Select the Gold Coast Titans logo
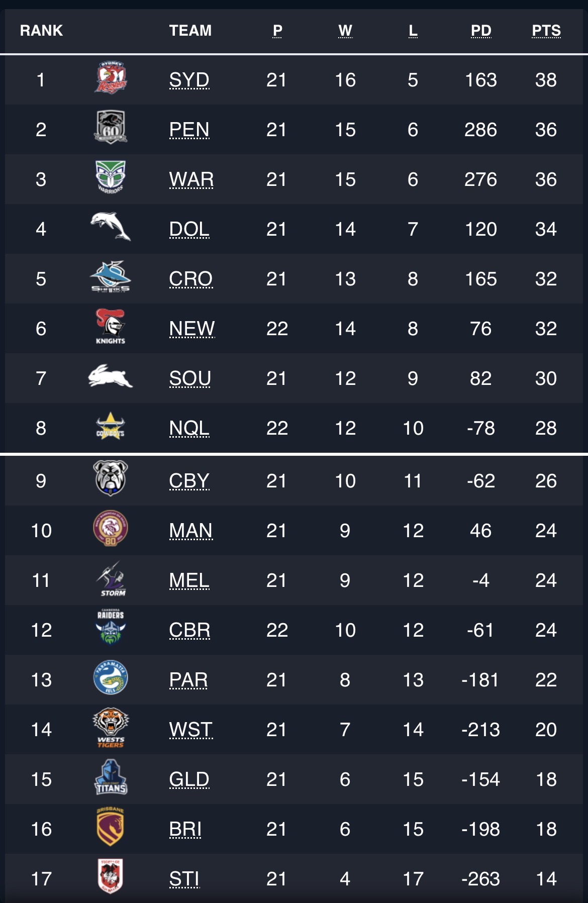Screen dimensions: 588x903 pos(111,777)
